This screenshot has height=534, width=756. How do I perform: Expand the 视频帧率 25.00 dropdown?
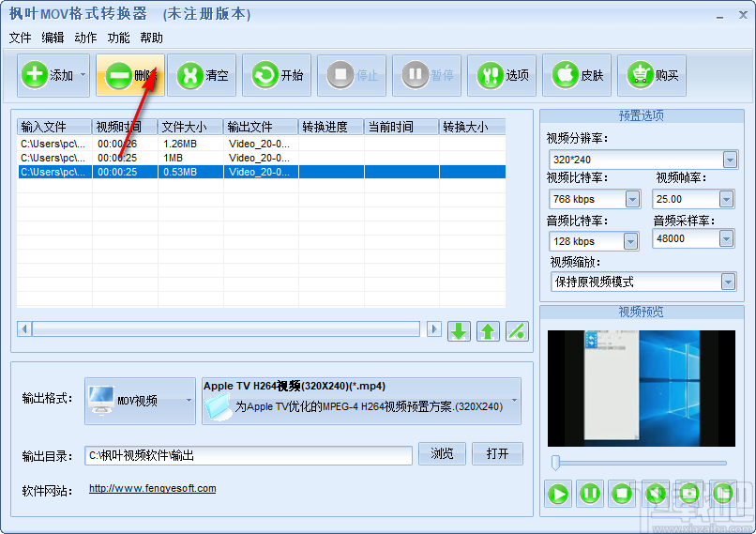point(726,199)
